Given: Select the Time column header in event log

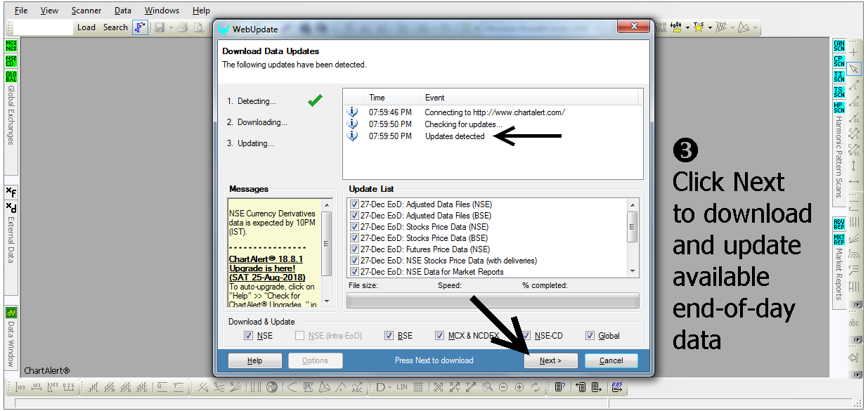Looking at the screenshot, I should (392, 98).
